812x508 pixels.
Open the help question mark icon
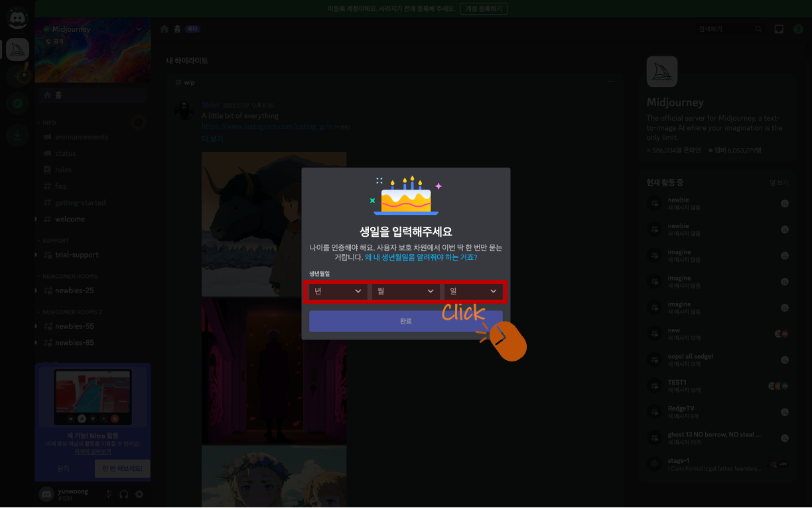tap(798, 29)
